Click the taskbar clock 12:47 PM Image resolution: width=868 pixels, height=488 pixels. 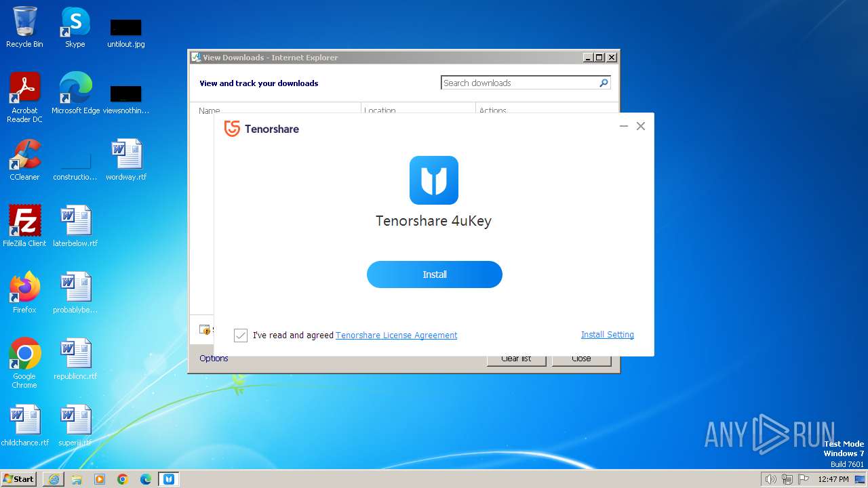(833, 479)
